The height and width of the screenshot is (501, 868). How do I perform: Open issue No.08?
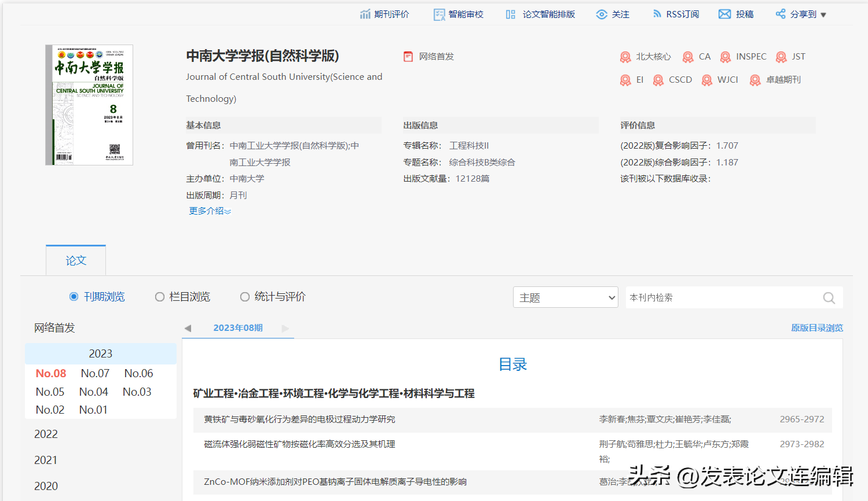pos(51,374)
